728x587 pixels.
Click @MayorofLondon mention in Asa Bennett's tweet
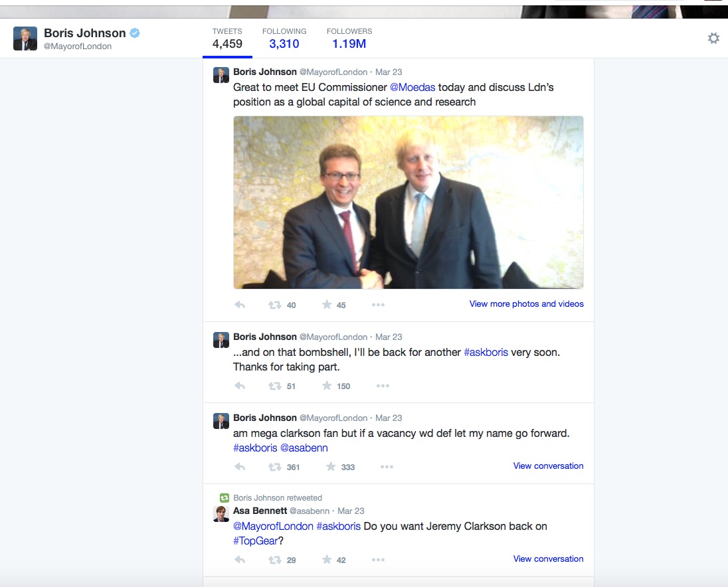point(273,526)
